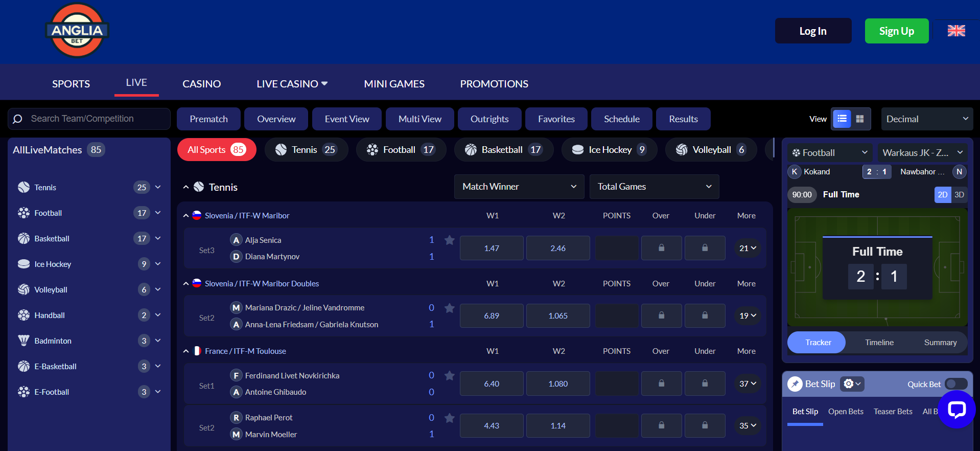The width and height of the screenshot is (980, 451).
Task: Open Football sport dropdown in tracker
Action: click(x=829, y=152)
